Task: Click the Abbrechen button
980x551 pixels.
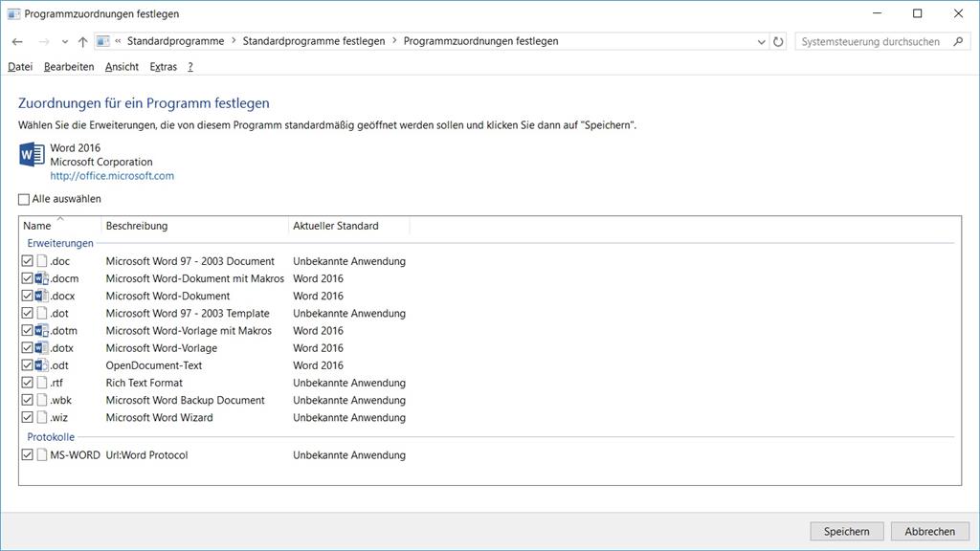Action: (x=929, y=532)
